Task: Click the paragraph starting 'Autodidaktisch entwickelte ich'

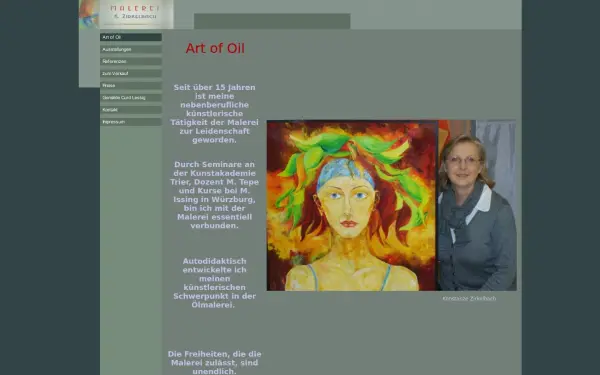Action: tap(214, 283)
